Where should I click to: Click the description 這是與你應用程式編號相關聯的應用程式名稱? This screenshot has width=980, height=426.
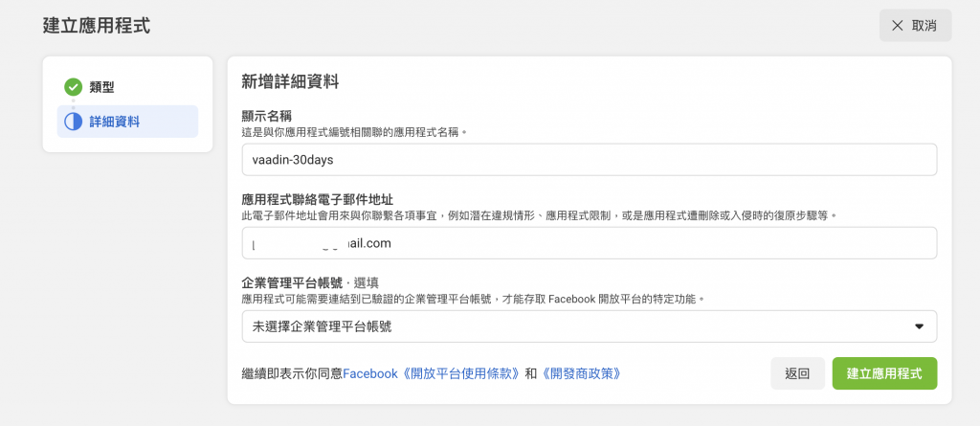click(x=354, y=132)
